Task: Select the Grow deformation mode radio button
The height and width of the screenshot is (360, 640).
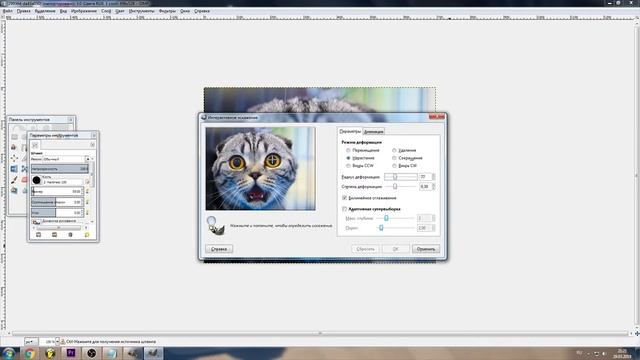Action: (348, 158)
